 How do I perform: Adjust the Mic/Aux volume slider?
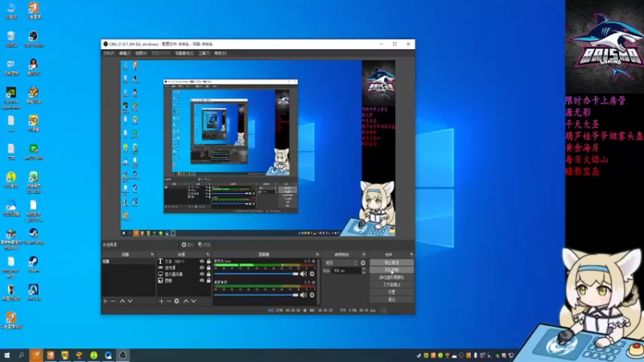256,274
